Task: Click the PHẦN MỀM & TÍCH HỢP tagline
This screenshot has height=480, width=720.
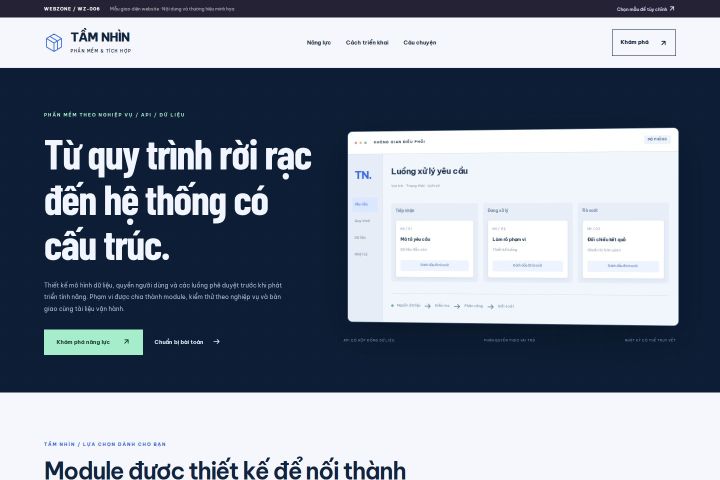Action: click(101, 51)
